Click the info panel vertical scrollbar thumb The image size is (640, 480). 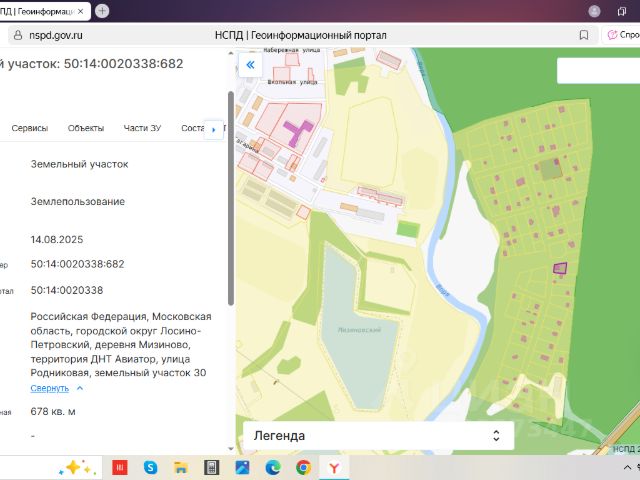click(231, 198)
